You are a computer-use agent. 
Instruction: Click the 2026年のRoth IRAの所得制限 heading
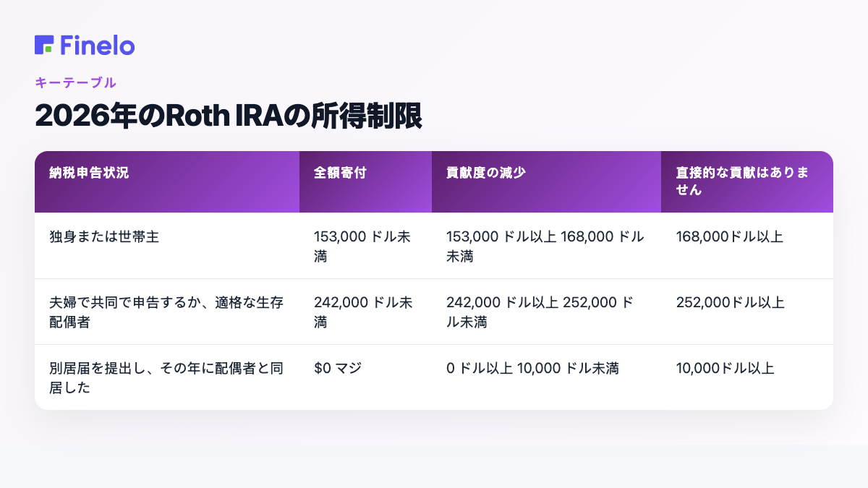(x=229, y=116)
